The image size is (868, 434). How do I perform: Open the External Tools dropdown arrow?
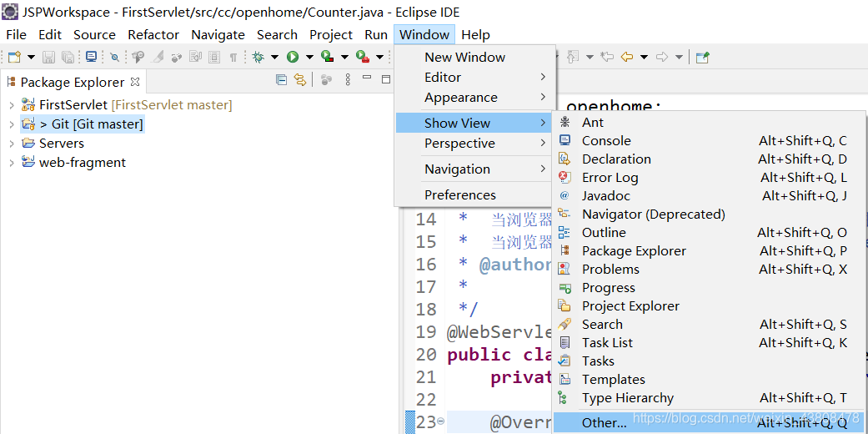coord(379,57)
